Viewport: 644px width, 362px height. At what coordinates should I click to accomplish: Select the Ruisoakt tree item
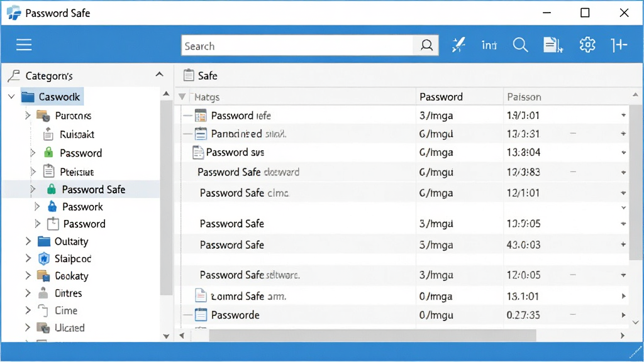pos(77,134)
